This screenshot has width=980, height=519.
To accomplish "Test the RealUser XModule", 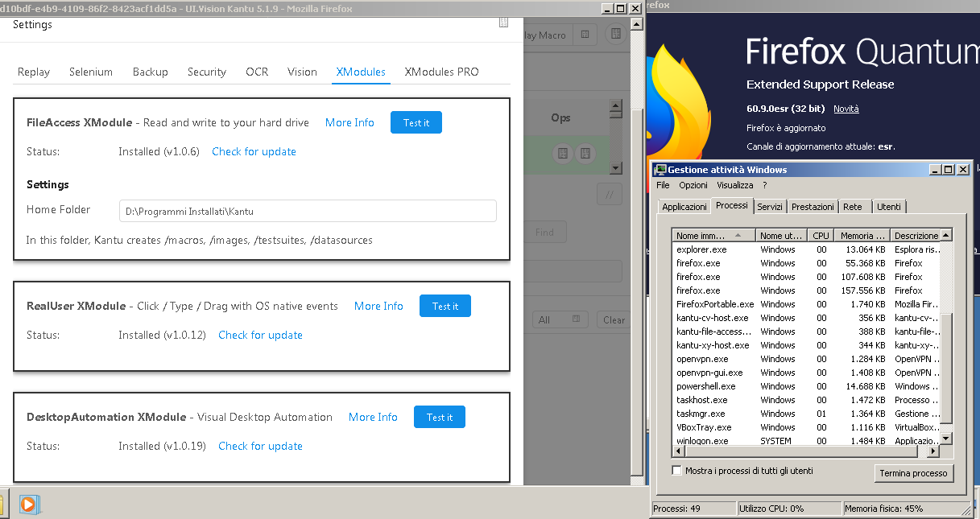I will pyautogui.click(x=445, y=306).
